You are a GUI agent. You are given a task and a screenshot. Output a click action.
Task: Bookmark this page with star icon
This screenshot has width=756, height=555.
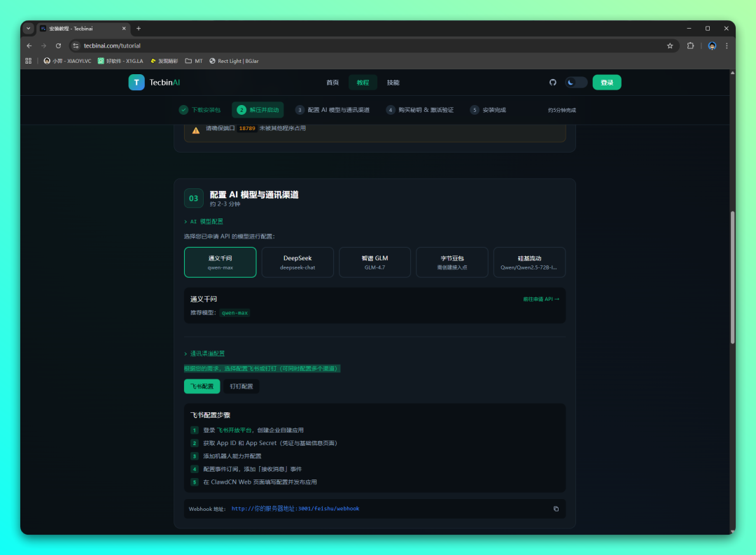(x=670, y=45)
